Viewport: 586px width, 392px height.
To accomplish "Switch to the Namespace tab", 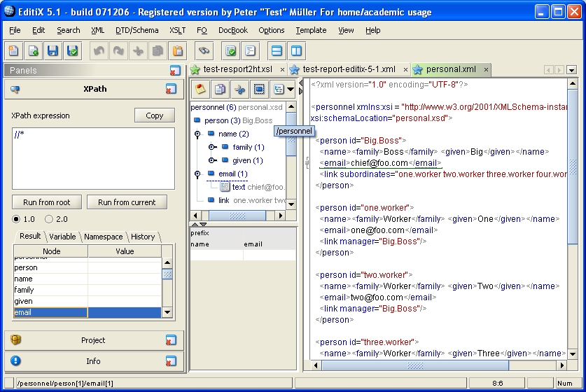I will click(x=103, y=237).
